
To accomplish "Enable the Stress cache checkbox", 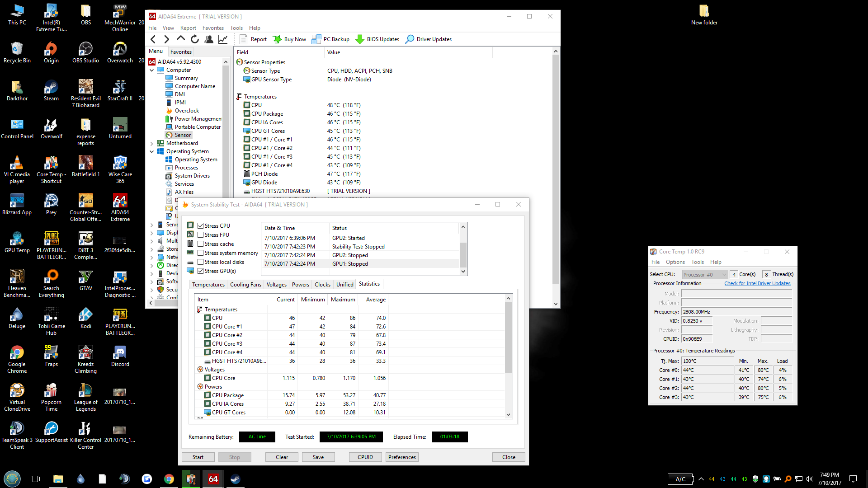I will pyautogui.click(x=200, y=244).
